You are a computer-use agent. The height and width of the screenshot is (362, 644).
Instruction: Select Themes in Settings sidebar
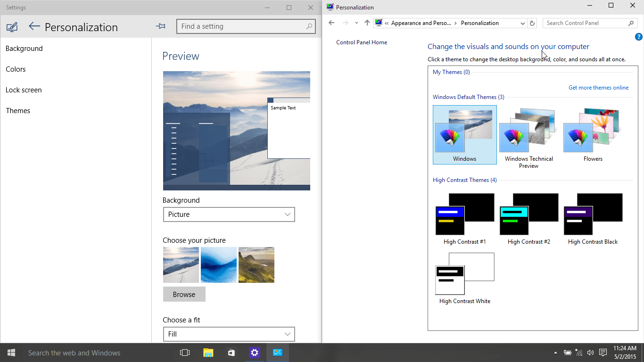(18, 111)
